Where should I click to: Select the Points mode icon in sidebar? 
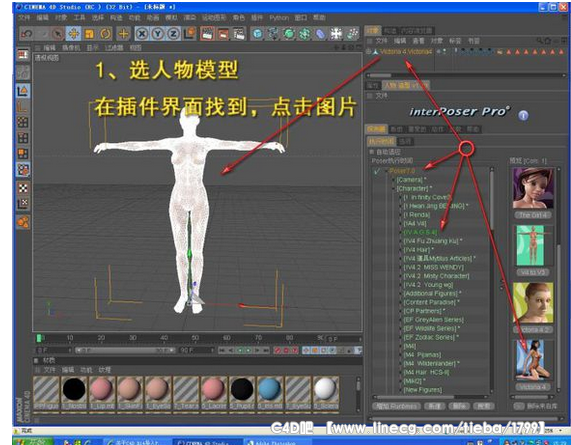pos(23,122)
